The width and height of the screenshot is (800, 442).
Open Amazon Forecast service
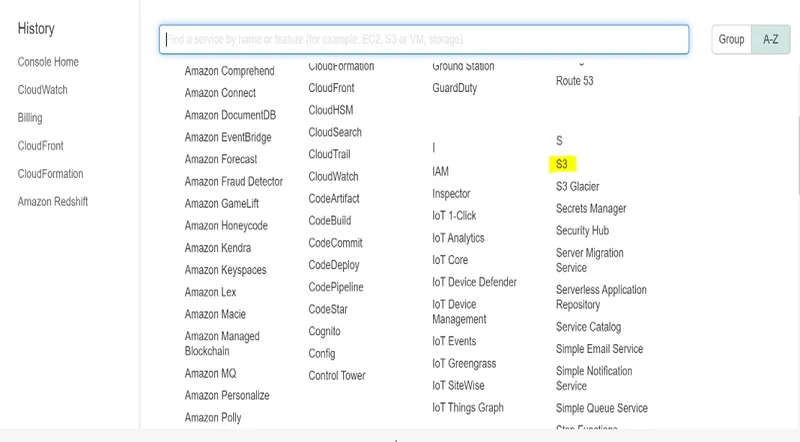pyautogui.click(x=221, y=159)
